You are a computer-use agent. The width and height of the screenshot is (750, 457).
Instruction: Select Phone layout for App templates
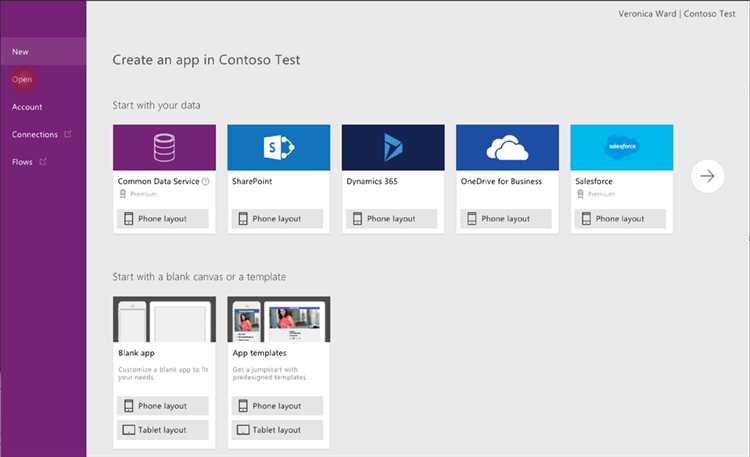[x=277, y=406]
